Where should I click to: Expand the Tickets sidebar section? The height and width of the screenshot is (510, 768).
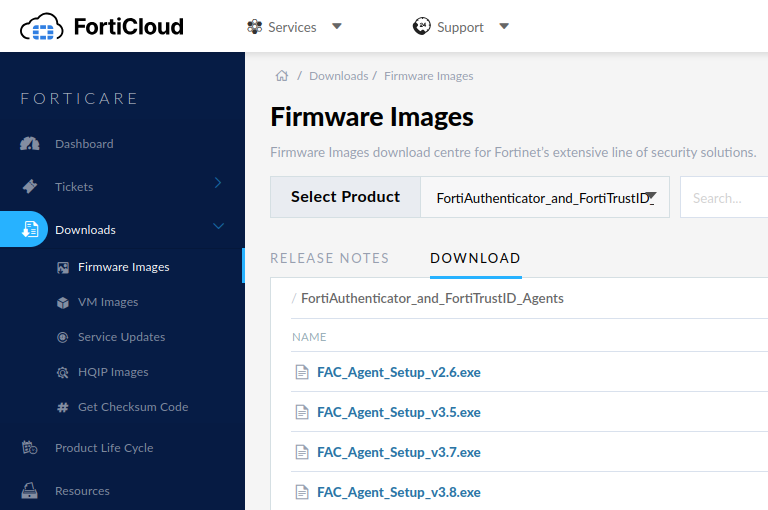click(218, 183)
